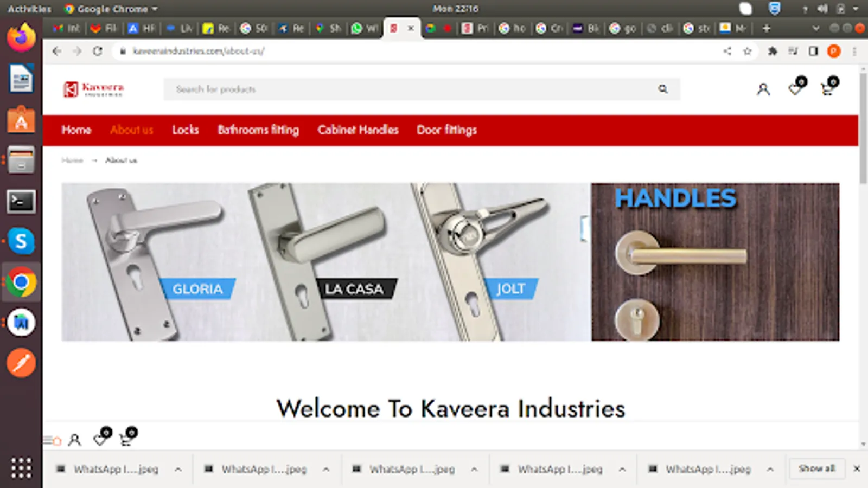868x488 pixels.
Task: Click the account icon in the bottom sticky bar
Action: coord(75,440)
